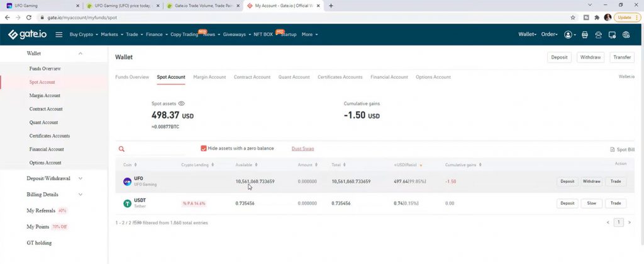Screen dimensions: 644x264
Task: Uncheck Hide assets with zero balance
Action: [203, 149]
